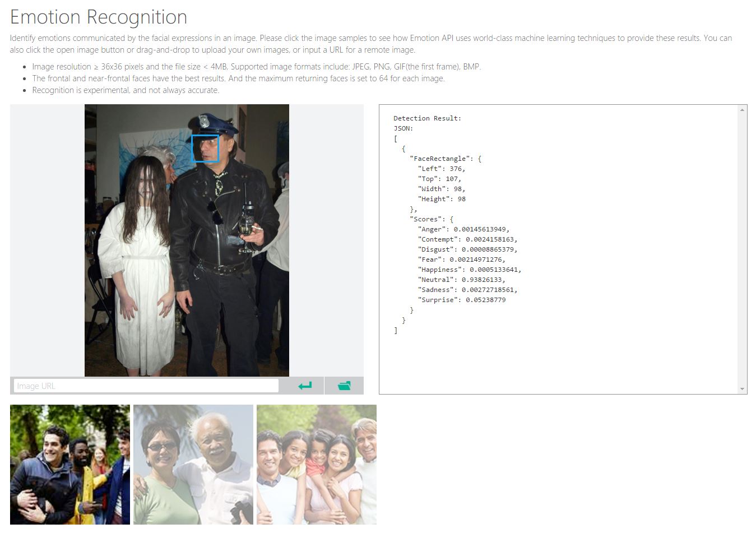Select the elderly couple sample image

tap(193, 465)
